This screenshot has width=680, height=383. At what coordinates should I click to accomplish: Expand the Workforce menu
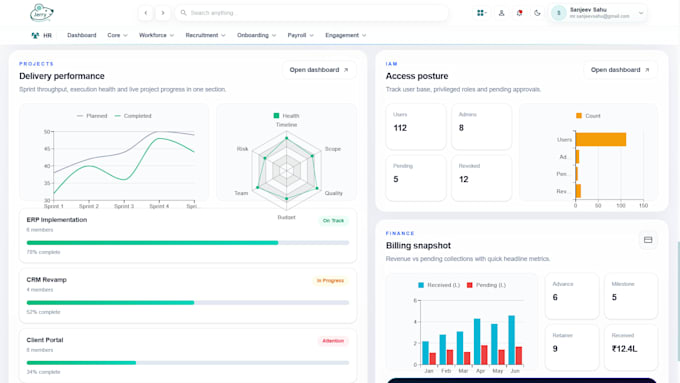pyautogui.click(x=157, y=36)
